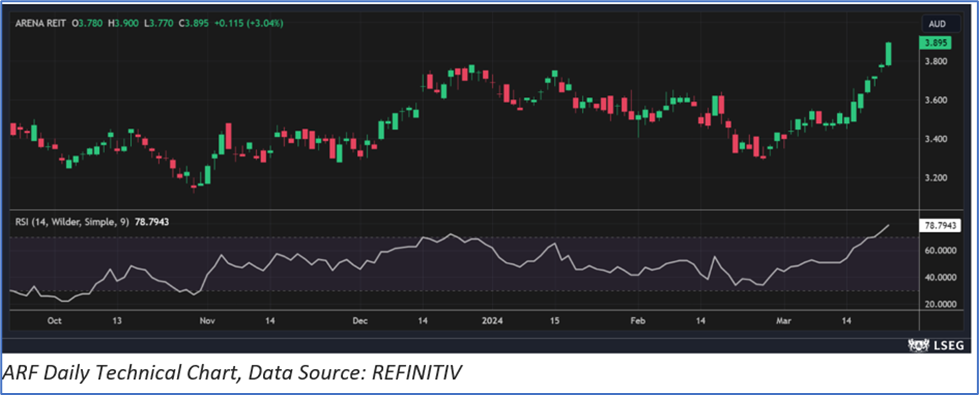Screen dimensions: 979x395
Task: Click the RSI (14, Wilder, Simple, 9) indicator label
Action: tap(72, 222)
